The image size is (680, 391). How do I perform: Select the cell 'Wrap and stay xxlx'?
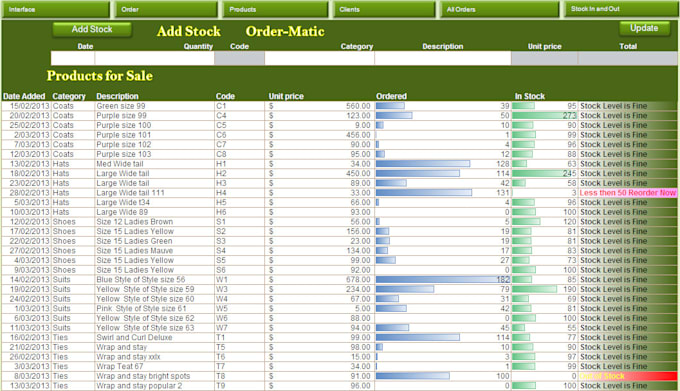coord(155,357)
